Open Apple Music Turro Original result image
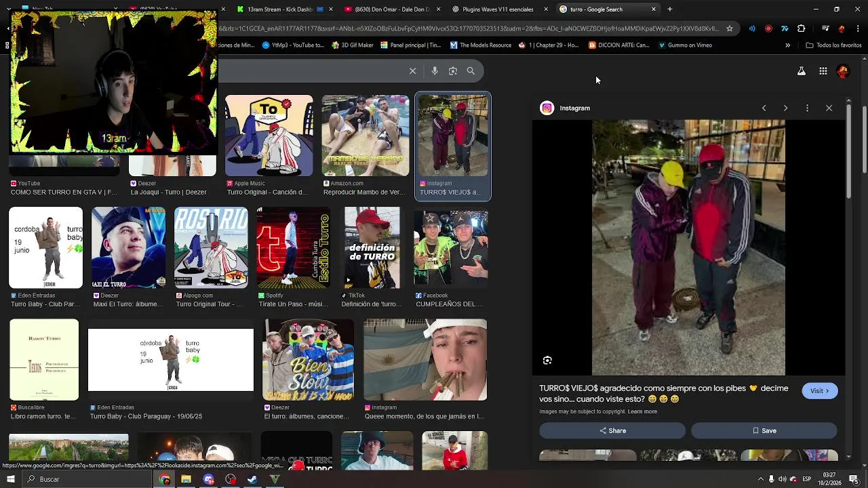868x488 pixels. 269,136
